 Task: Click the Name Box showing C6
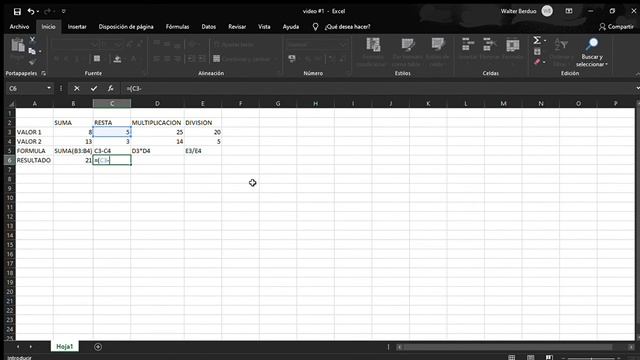point(26,88)
